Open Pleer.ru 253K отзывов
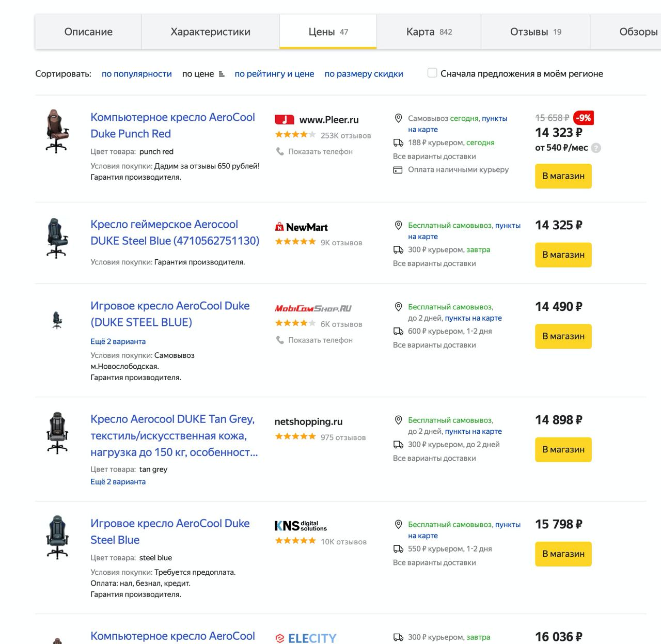The image size is (661, 644). [345, 135]
